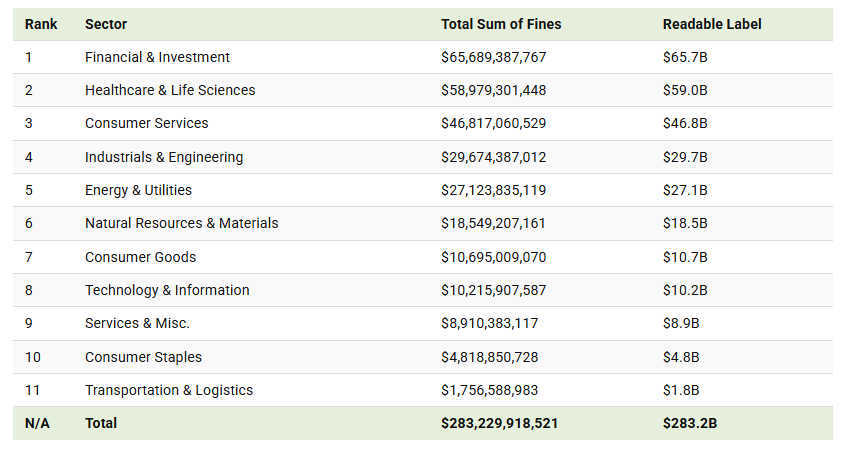Click the Rank column header
This screenshot has height=450, width=852.
point(41,24)
